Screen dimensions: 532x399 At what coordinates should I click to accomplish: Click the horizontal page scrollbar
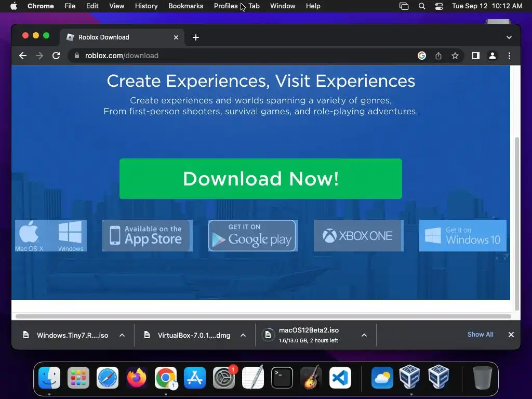(263, 316)
